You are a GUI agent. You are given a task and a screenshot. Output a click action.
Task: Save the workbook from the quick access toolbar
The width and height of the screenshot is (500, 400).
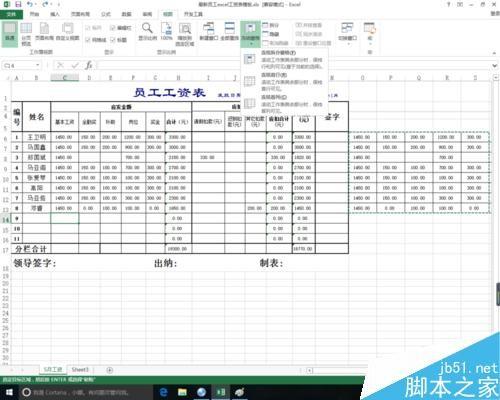18,5
